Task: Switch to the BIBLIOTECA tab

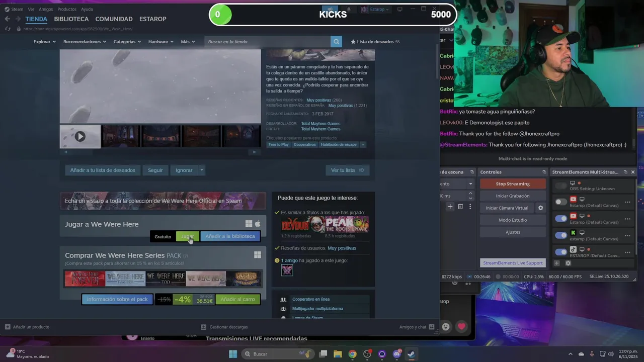Action: click(71, 19)
